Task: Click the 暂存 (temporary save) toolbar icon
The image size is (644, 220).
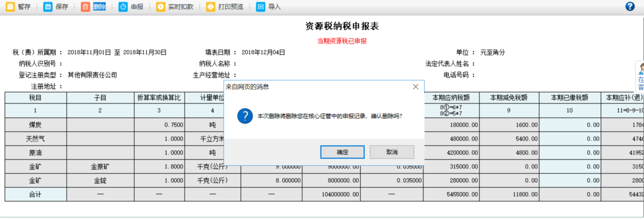Action: tap(10, 7)
